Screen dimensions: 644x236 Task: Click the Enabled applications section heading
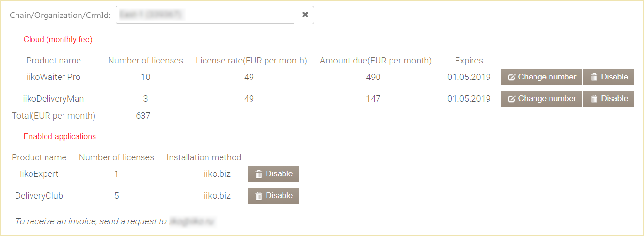tap(60, 137)
